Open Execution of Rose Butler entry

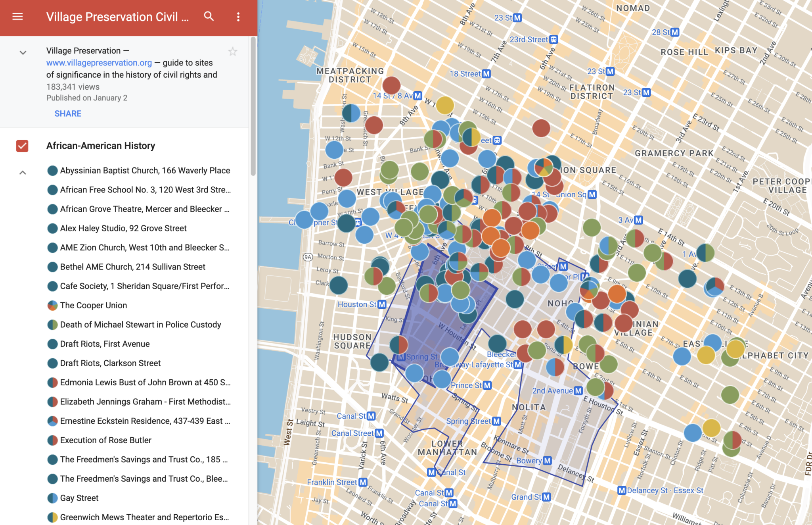105,440
